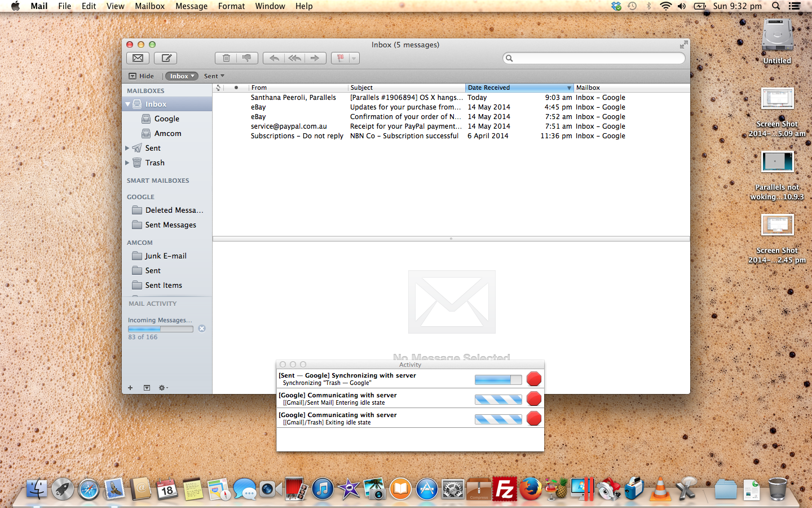Screen dimensions: 812x508
Task: Open the View menu
Action: 115,6
